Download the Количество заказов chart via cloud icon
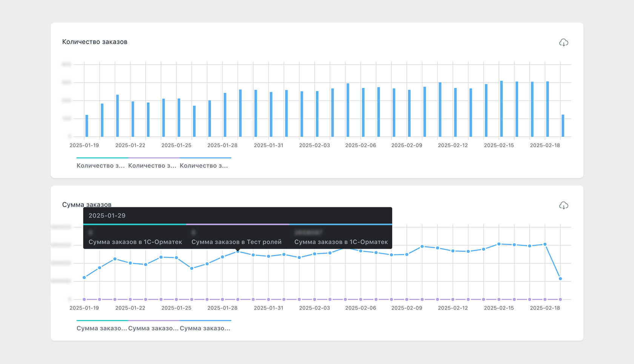 (x=563, y=43)
